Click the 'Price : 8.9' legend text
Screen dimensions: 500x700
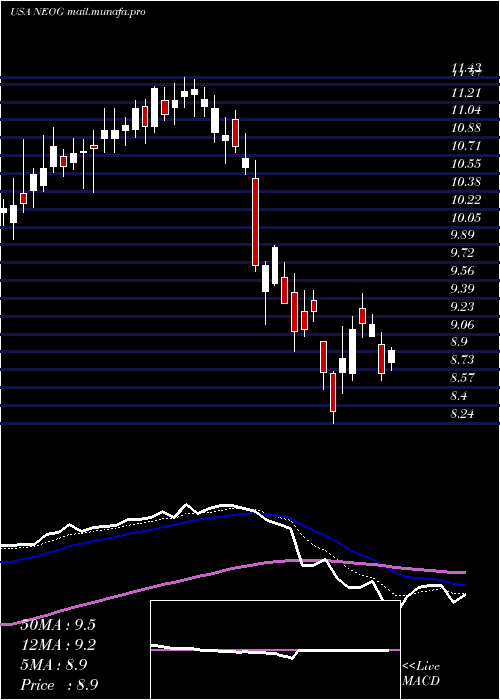59,685
